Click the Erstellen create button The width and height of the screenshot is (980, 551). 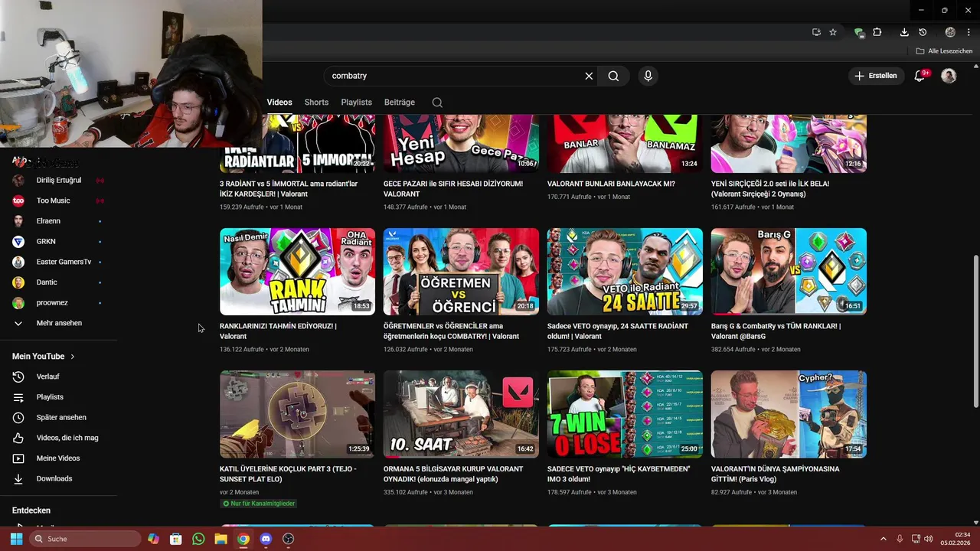click(x=876, y=76)
